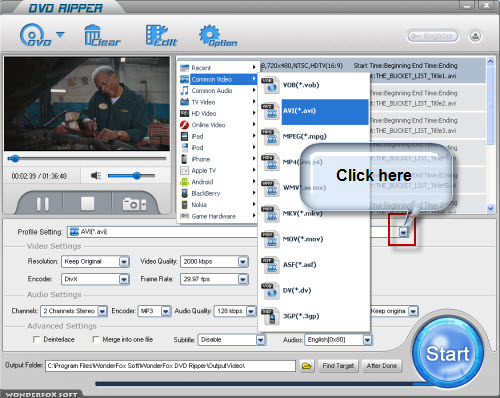This screenshot has height=398, width=500.
Task: Open Nokia device category
Action: pyautogui.click(x=218, y=205)
